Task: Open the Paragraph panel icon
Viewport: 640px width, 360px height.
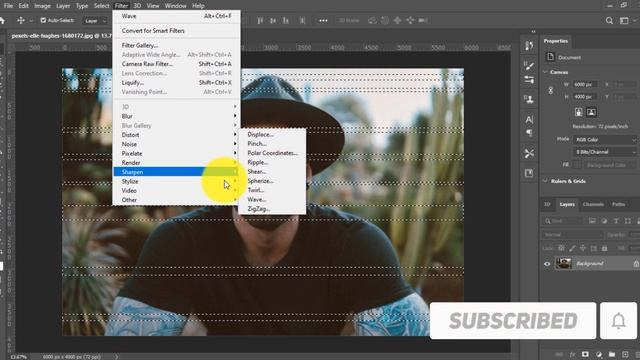Action: point(529,133)
